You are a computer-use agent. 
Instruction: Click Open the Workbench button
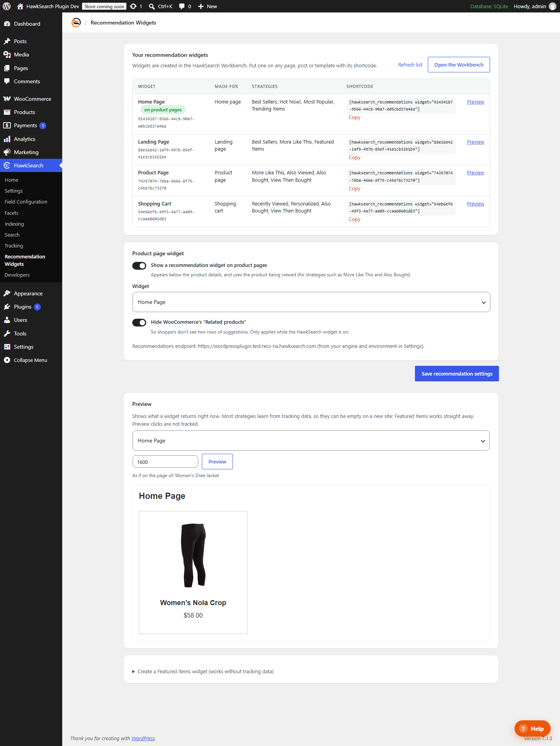coord(459,65)
